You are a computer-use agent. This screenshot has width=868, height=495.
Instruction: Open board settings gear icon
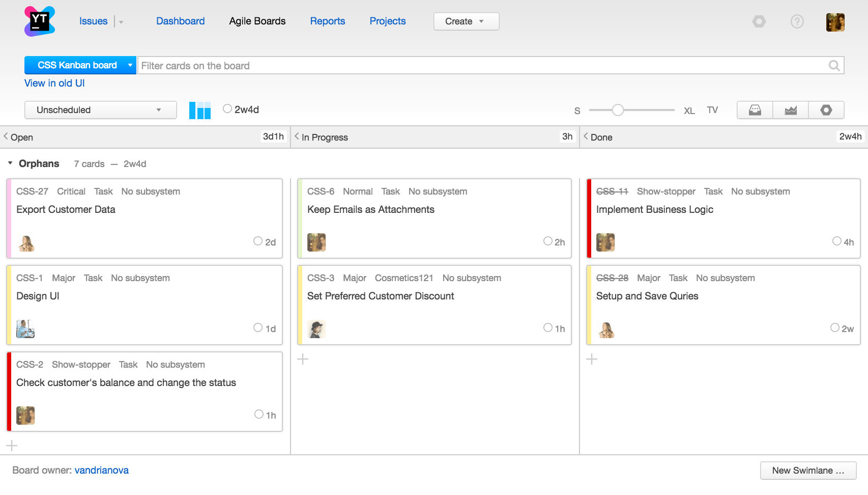pyautogui.click(x=826, y=110)
